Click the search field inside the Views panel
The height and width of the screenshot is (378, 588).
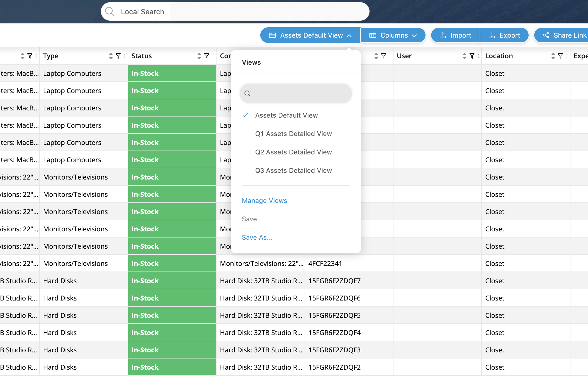(x=295, y=93)
